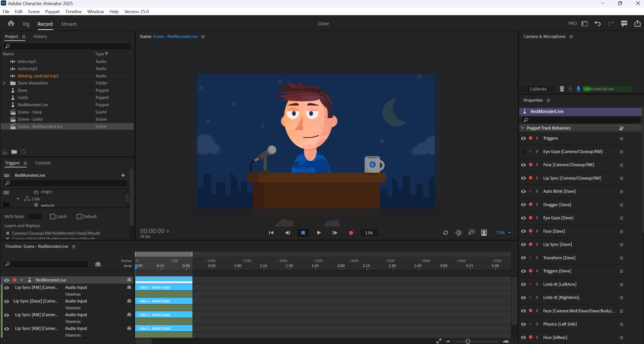The width and height of the screenshot is (644, 344).
Task: Go to the Home screen icon
Action: [11, 24]
